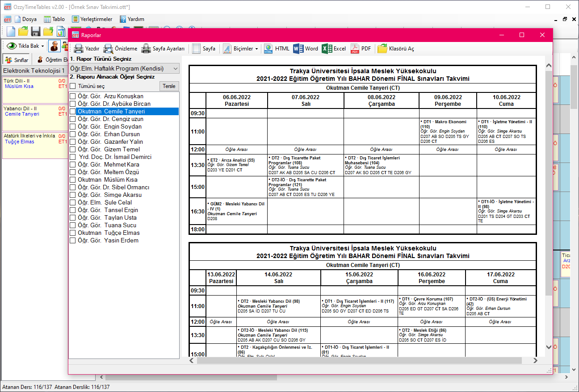Check the box for Öğr. Gör. Simge Akarsu

click(73, 195)
